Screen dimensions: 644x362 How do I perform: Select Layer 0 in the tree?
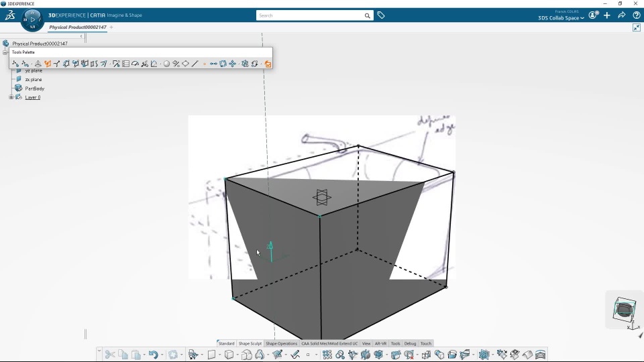(x=32, y=97)
